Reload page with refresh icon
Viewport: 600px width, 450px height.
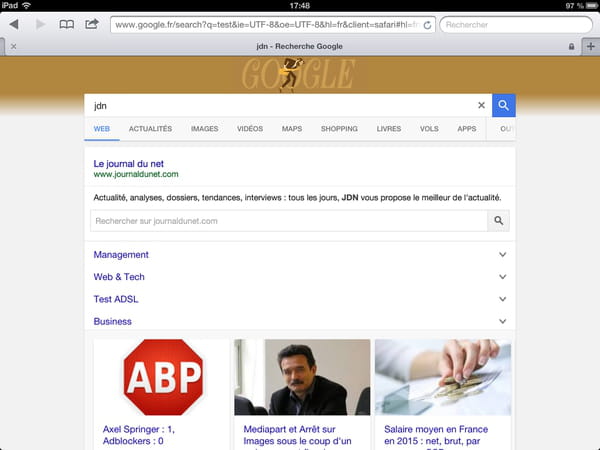[427, 25]
